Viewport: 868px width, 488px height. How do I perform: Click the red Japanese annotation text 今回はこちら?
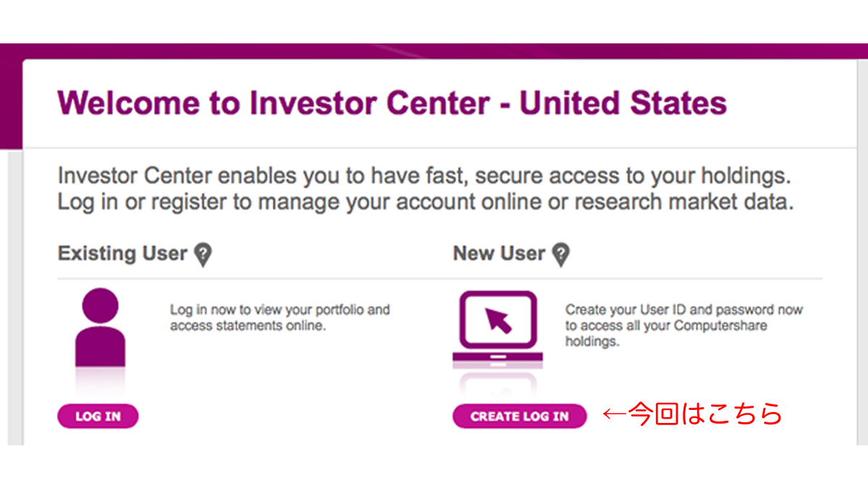(x=705, y=414)
